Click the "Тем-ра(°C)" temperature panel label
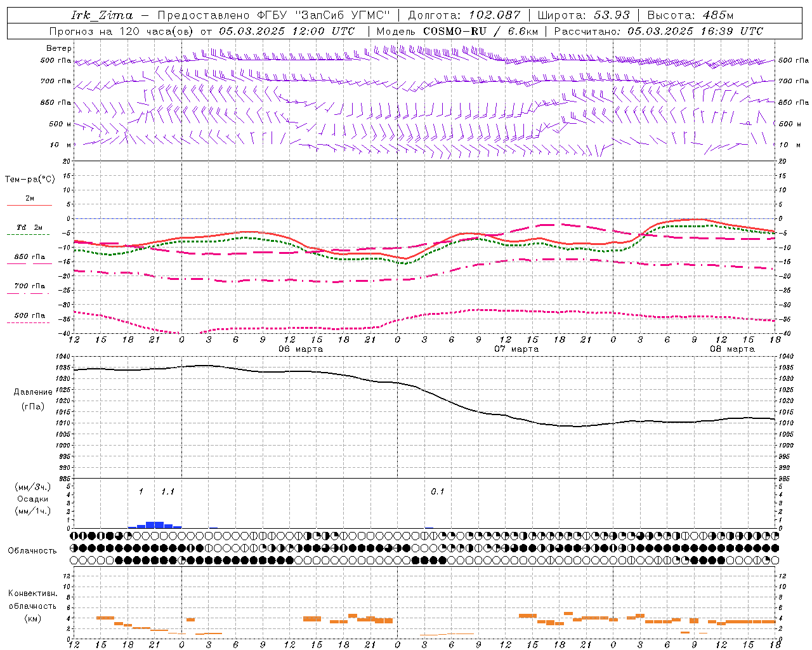Image resolution: width=812 pixels, height=650 pixels. [30, 180]
